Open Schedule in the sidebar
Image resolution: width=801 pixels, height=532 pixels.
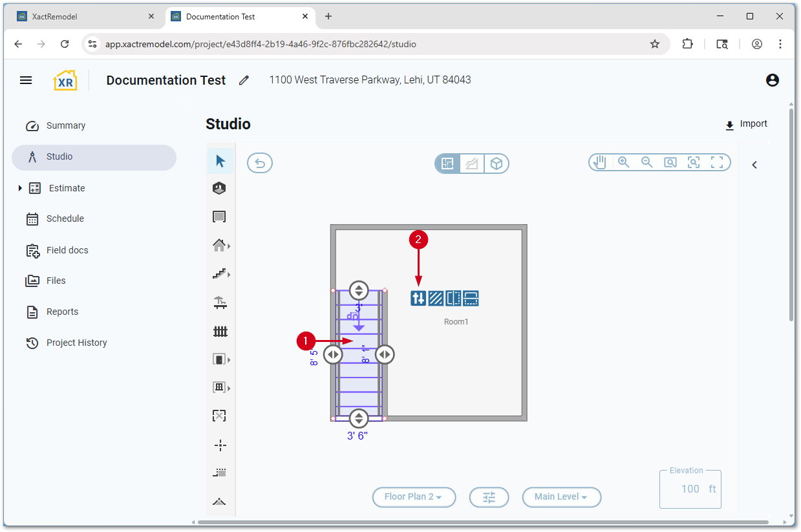click(65, 218)
